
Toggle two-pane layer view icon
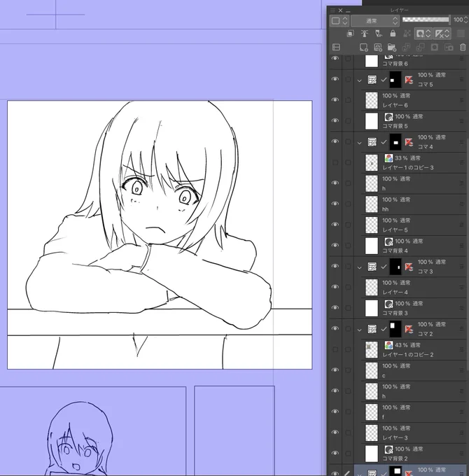(x=336, y=48)
